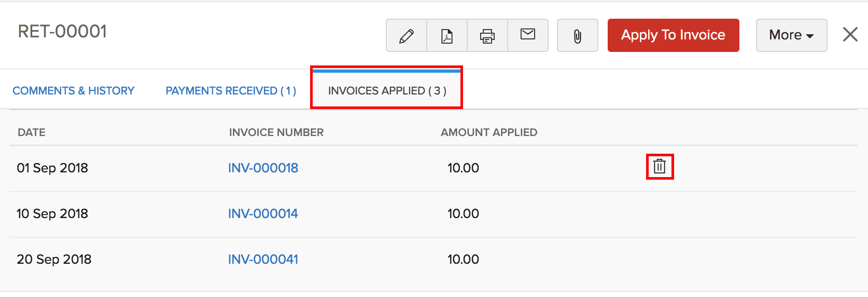868x297 pixels.
Task: Click the RET-00001 title text
Action: pos(62,32)
